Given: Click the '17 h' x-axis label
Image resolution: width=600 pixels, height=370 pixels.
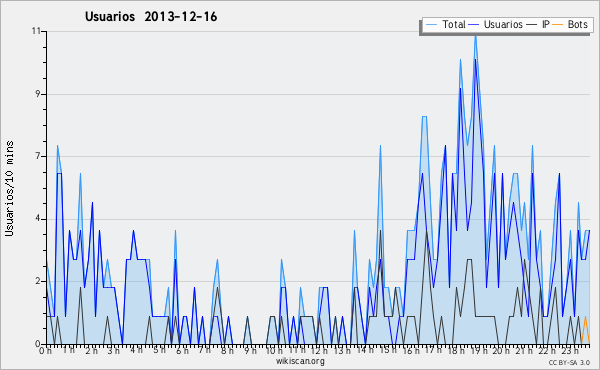Looking at the screenshot, I should pyautogui.click(x=433, y=350).
